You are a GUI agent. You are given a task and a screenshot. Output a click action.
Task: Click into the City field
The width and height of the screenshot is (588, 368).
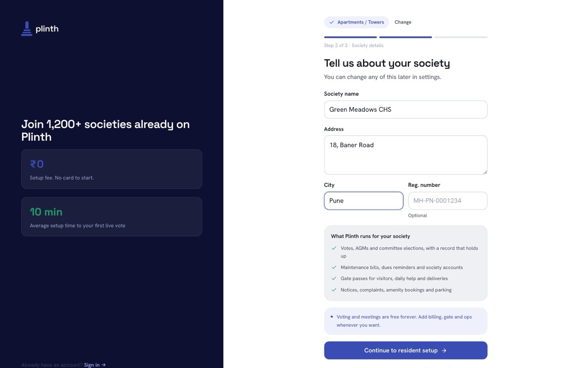[x=364, y=201]
